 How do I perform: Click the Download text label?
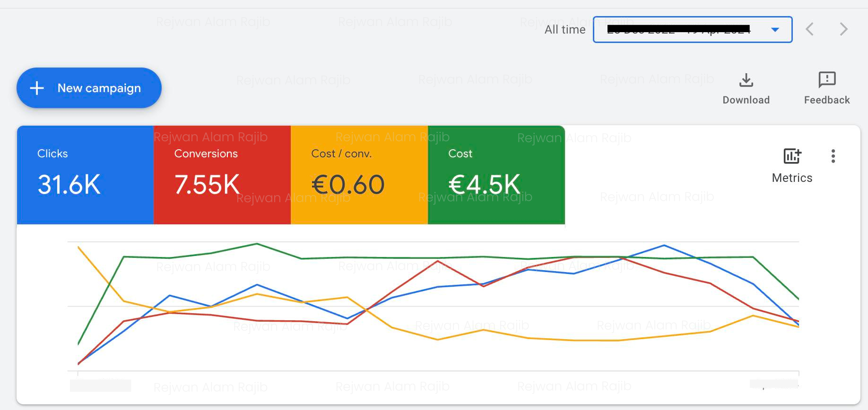click(x=746, y=100)
